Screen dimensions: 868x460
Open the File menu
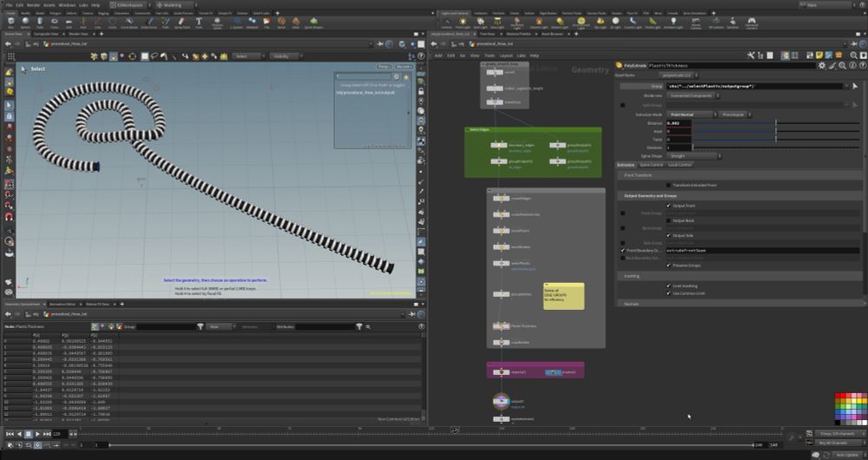(x=9, y=5)
